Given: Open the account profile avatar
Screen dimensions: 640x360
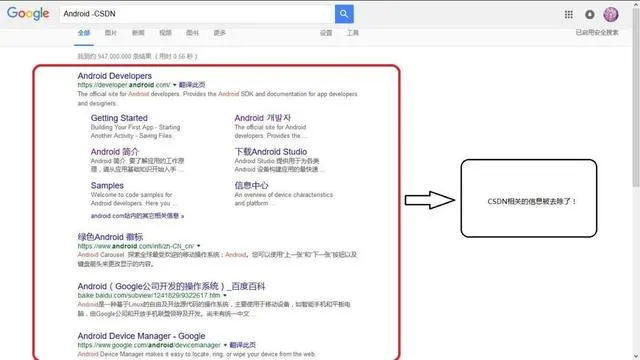Looking at the screenshot, I should (611, 14).
